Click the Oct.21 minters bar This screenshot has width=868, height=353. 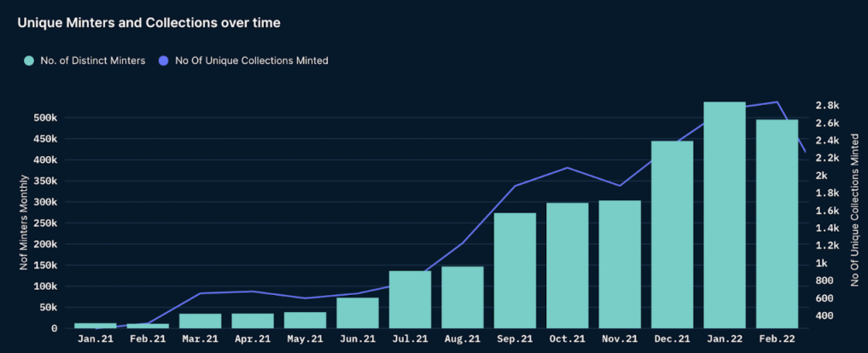point(568,265)
